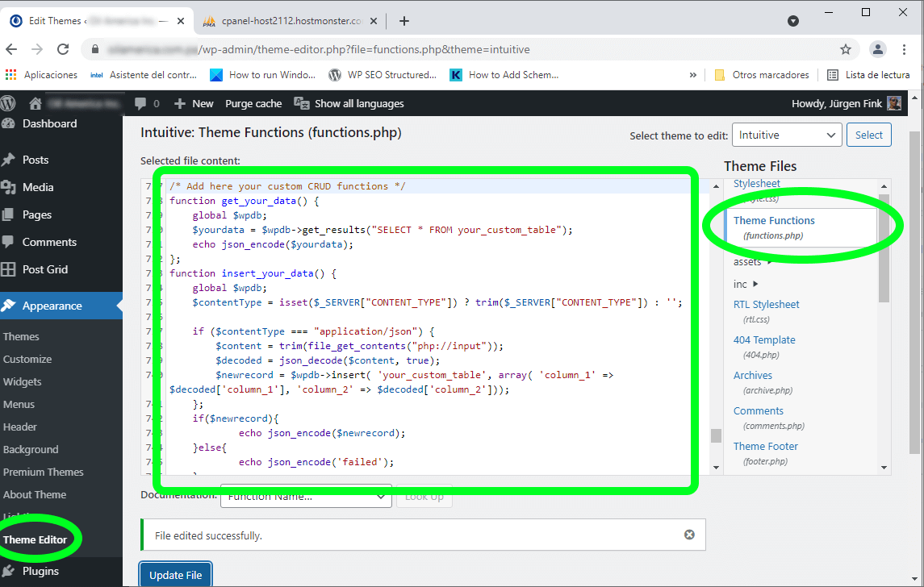Open Premium Themes submenu item

pyautogui.click(x=43, y=473)
